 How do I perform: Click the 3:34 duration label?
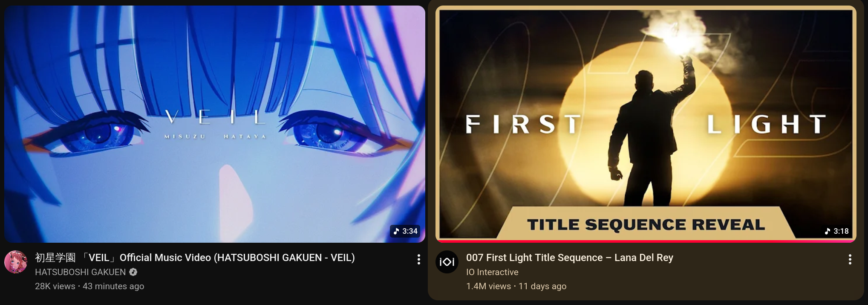[409, 231]
